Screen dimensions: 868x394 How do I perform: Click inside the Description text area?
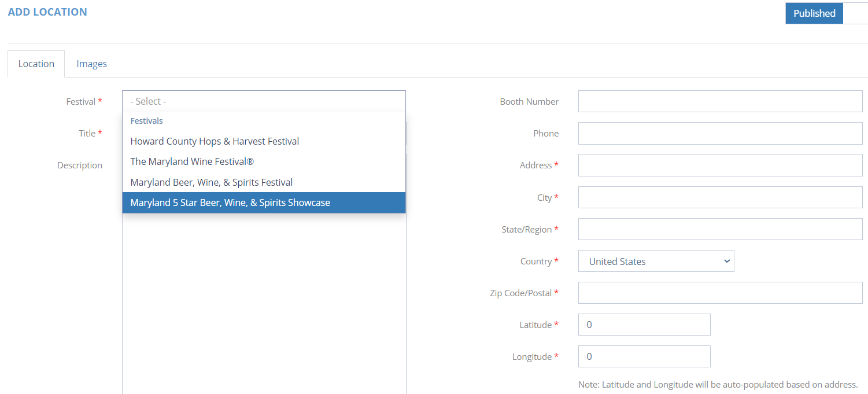tap(264, 304)
